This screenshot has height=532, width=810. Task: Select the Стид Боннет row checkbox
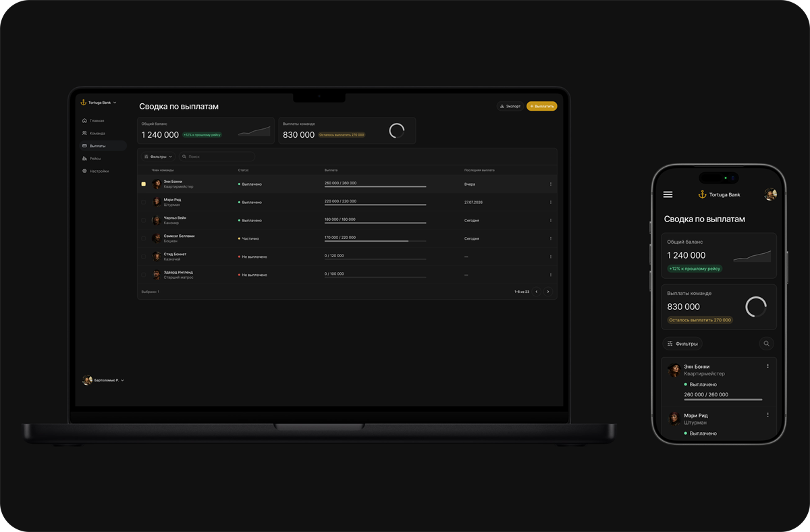coord(143,257)
